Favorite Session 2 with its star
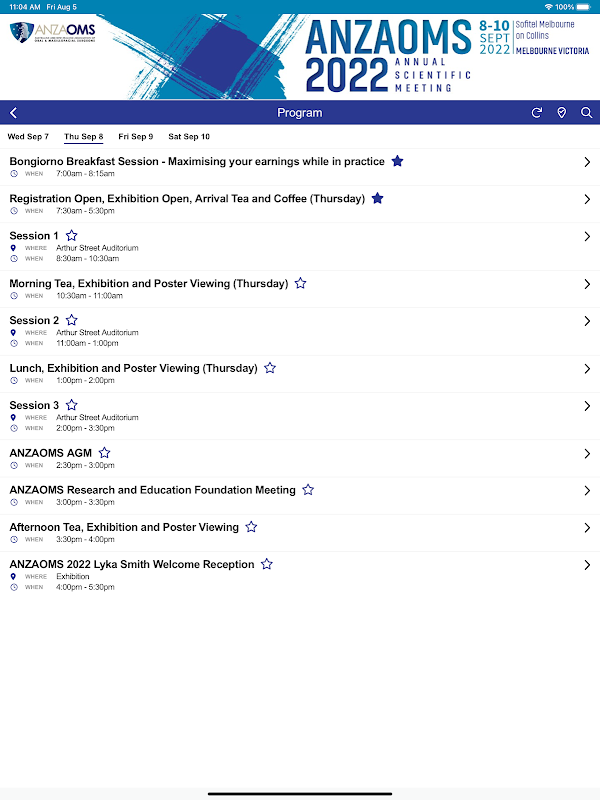Viewport: 600px width, 800px height. (x=71, y=320)
